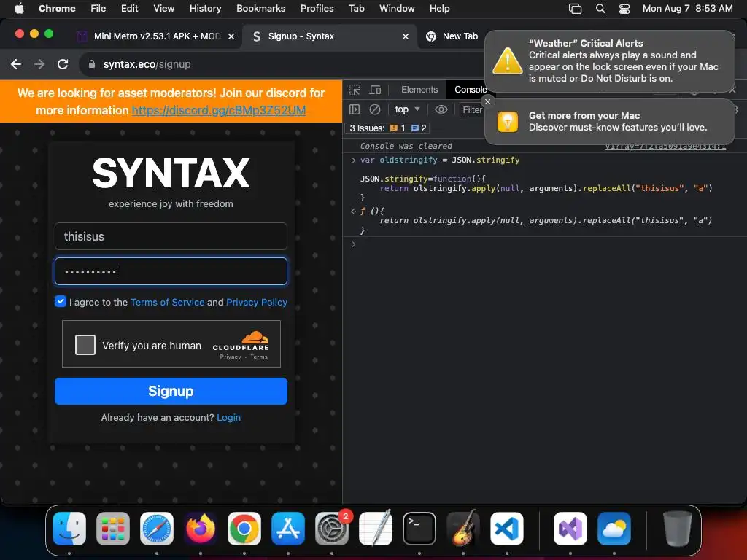The image size is (747, 560).
Task: Check the Verify you are human box
Action: point(85,345)
